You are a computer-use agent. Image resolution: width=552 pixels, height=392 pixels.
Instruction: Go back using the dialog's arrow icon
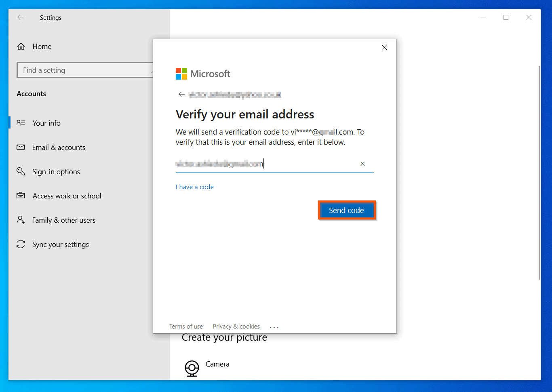[181, 95]
